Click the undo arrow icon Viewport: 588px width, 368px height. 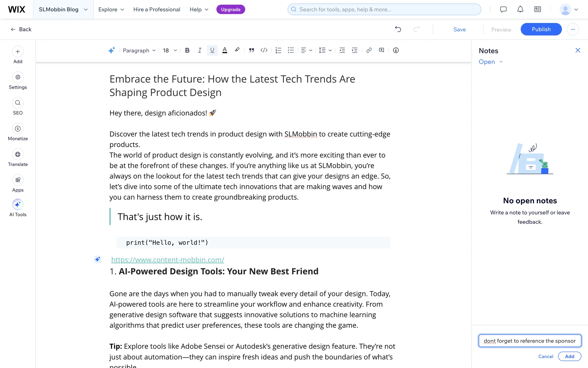[398, 29]
